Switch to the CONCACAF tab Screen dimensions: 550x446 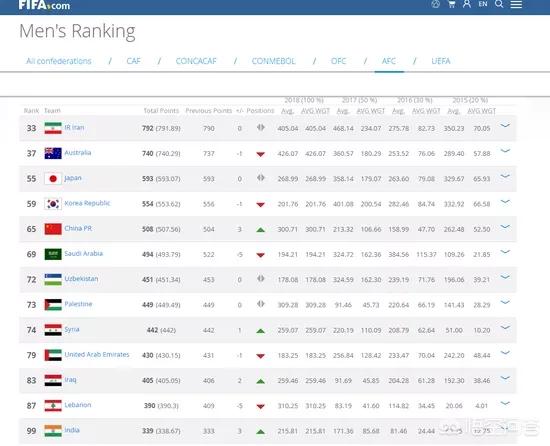click(196, 61)
